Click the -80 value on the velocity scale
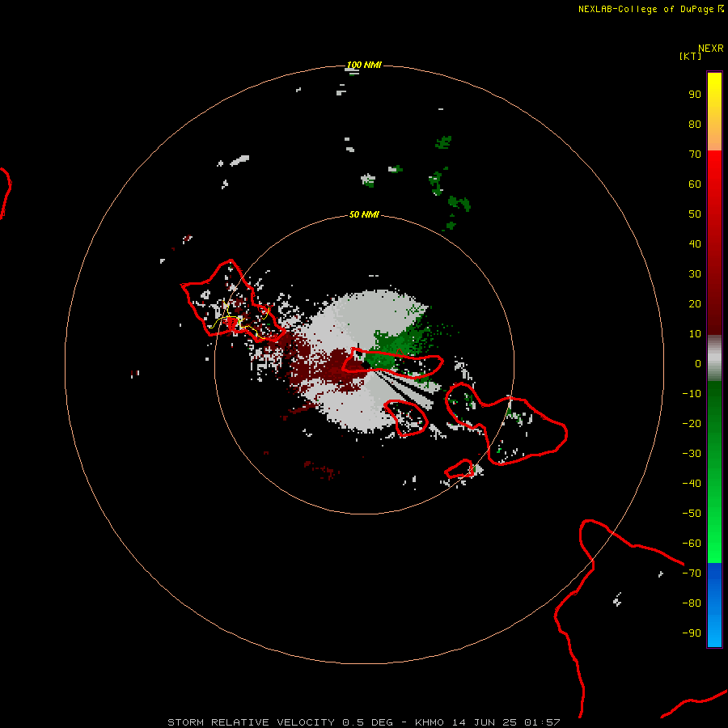This screenshot has width=728, height=728. coord(692,603)
